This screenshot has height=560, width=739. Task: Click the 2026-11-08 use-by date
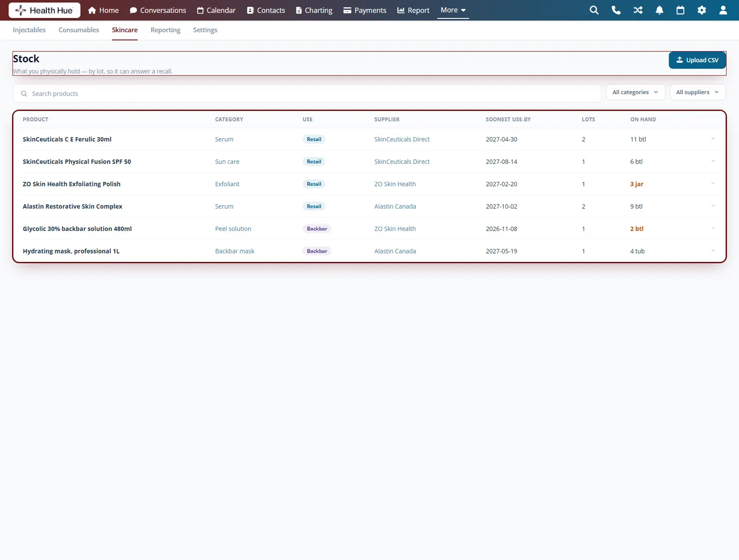coord(502,229)
